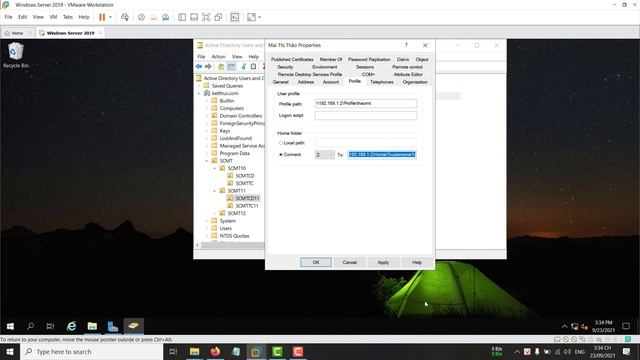Open the Z: drive letter dropdown
640x360 pixels.
tap(324, 155)
